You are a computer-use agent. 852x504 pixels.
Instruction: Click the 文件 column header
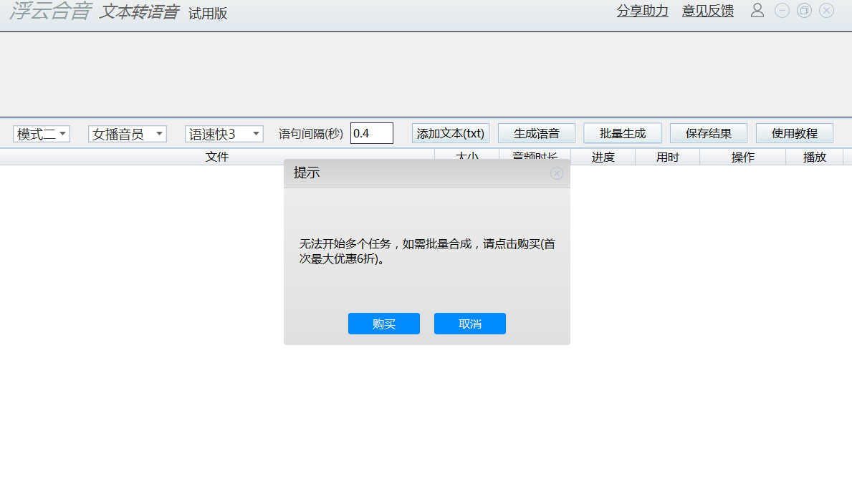(217, 157)
